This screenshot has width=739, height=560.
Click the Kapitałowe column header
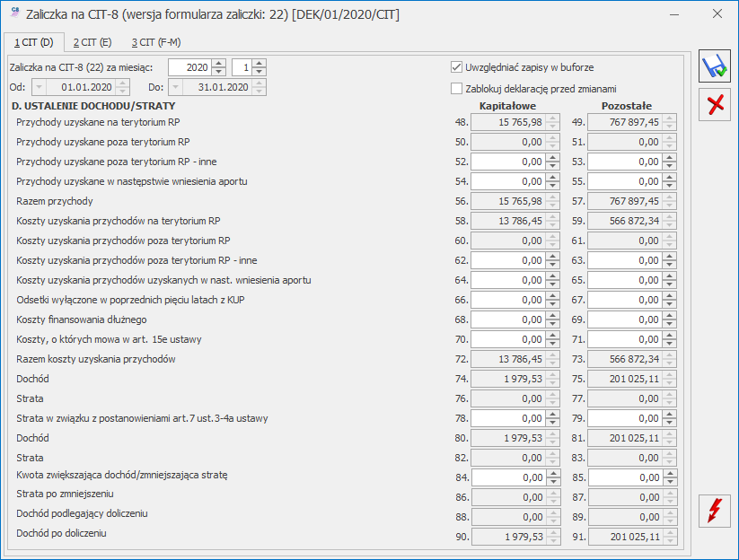(507, 106)
